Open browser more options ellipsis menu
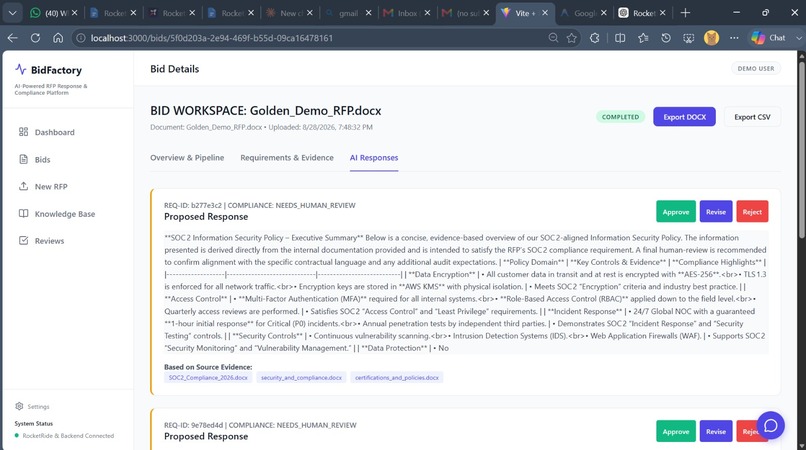The height and width of the screenshot is (450, 806). coord(734,38)
